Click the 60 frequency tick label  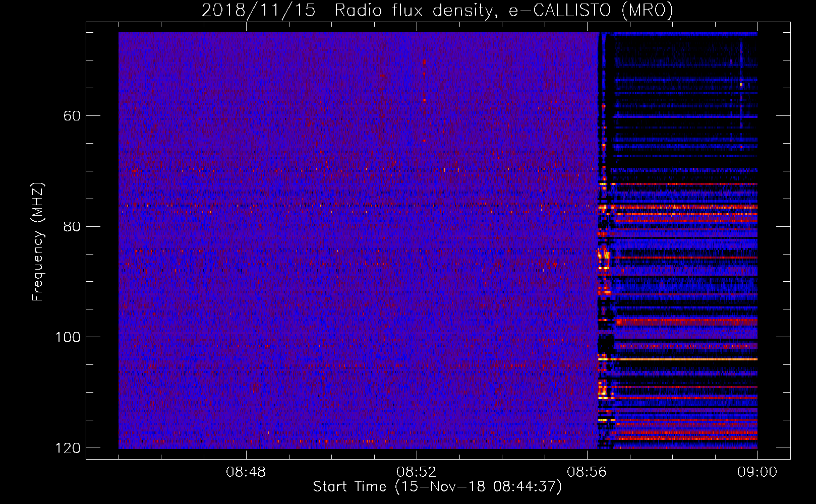[x=72, y=116]
